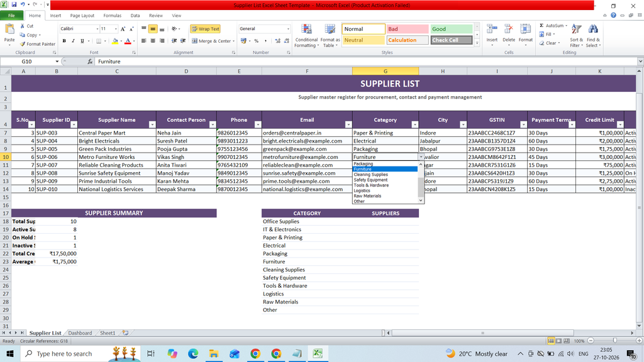
Task: Open the Payment Terms filter arrow
Action: click(572, 124)
